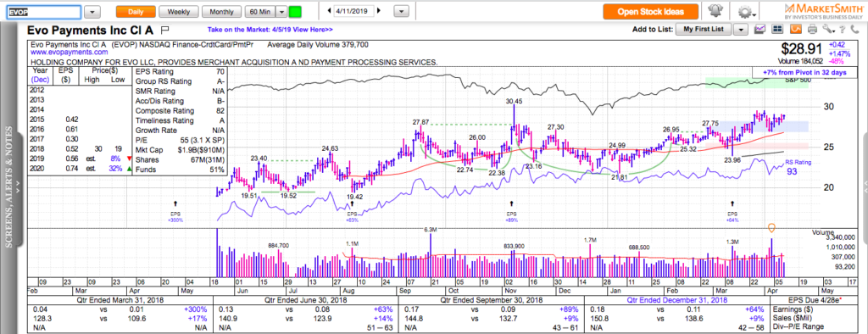Switch to the Daily chart

point(136,11)
